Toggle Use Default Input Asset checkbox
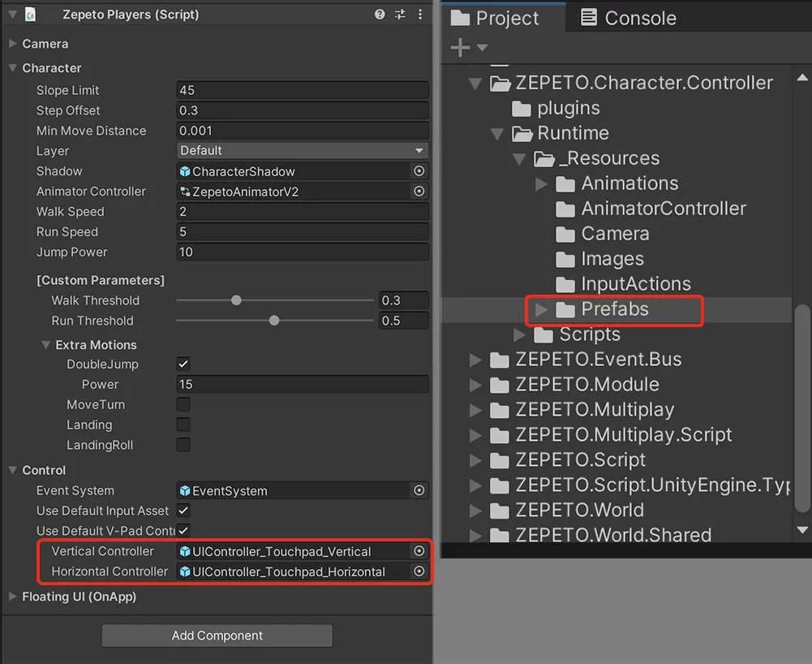This screenshot has height=664, width=812. (183, 511)
